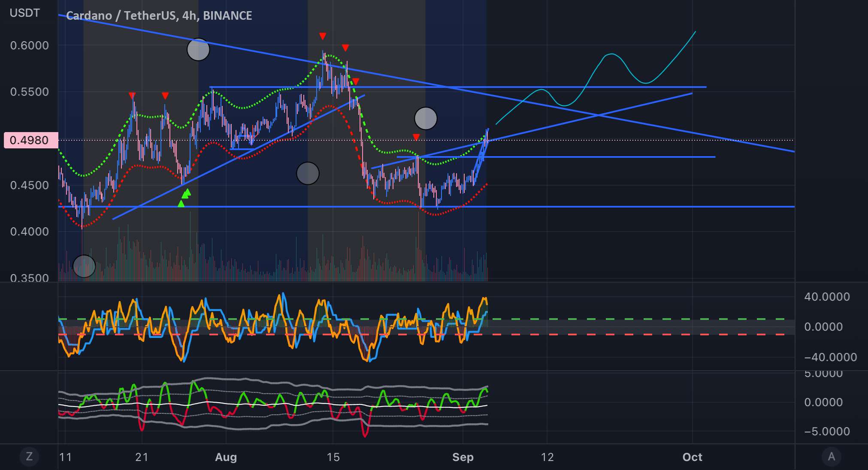Click the 12 date label on the time axis
Image resolution: width=868 pixels, height=470 pixels.
tap(547, 457)
